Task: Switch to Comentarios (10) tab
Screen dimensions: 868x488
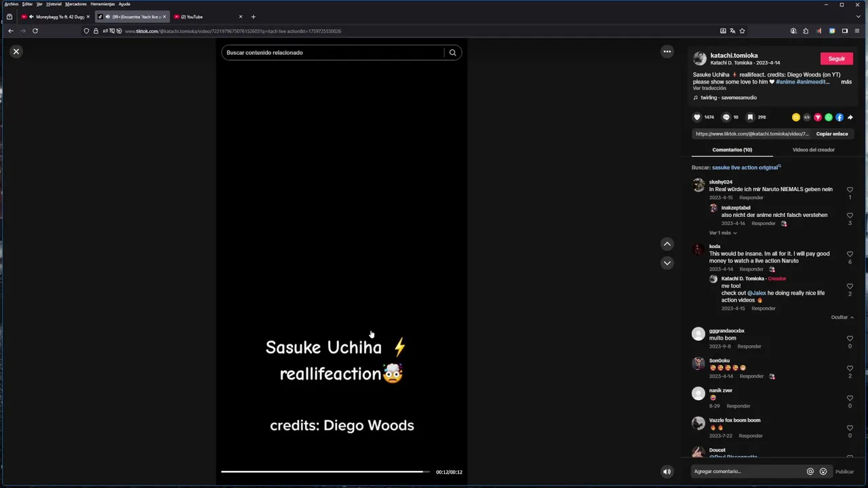Action: (x=732, y=150)
